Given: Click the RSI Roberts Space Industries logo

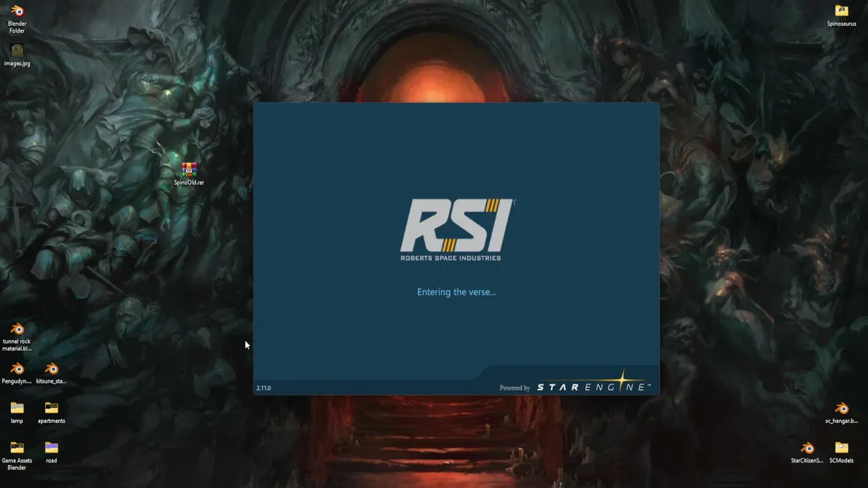Looking at the screenshot, I should (x=456, y=230).
